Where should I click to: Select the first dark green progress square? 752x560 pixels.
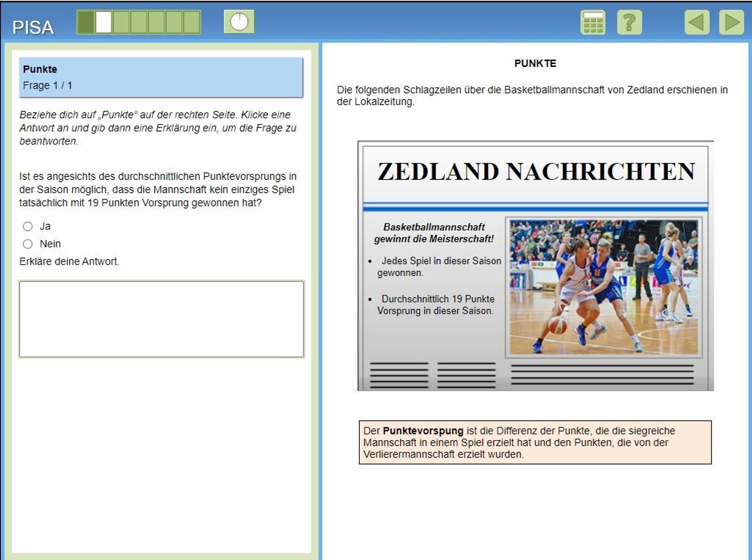pyautogui.click(x=86, y=22)
